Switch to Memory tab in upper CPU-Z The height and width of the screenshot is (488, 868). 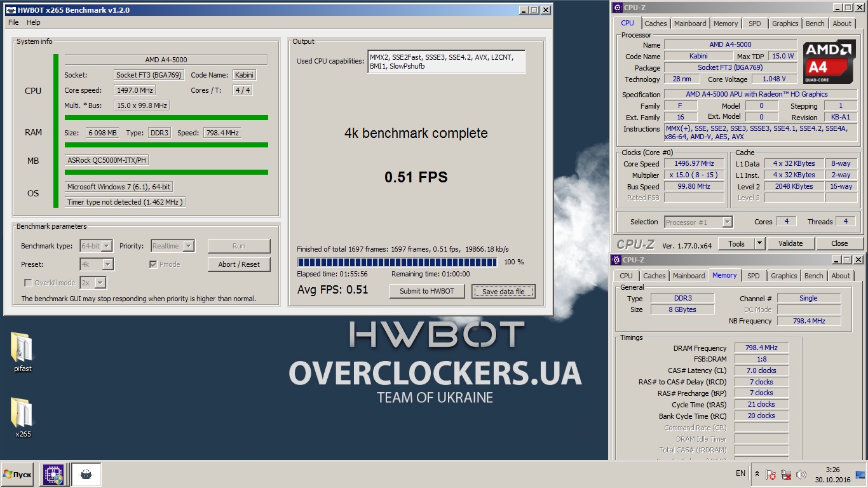coord(726,24)
